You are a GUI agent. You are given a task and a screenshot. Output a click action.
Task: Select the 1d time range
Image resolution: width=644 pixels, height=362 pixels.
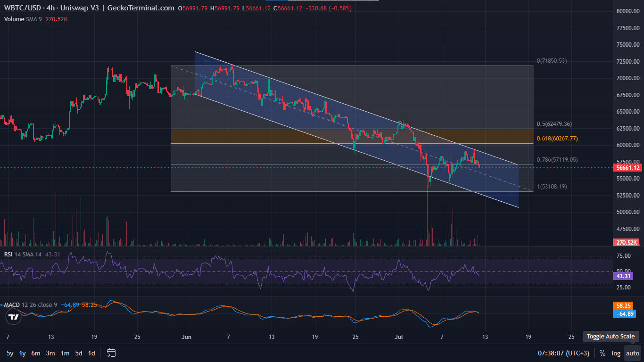point(91,353)
